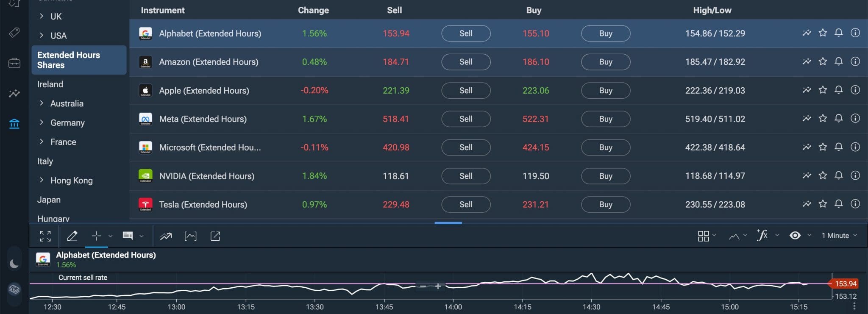The width and height of the screenshot is (868, 314).
Task: Open chart icon in Microsoft row
Action: 807,147
